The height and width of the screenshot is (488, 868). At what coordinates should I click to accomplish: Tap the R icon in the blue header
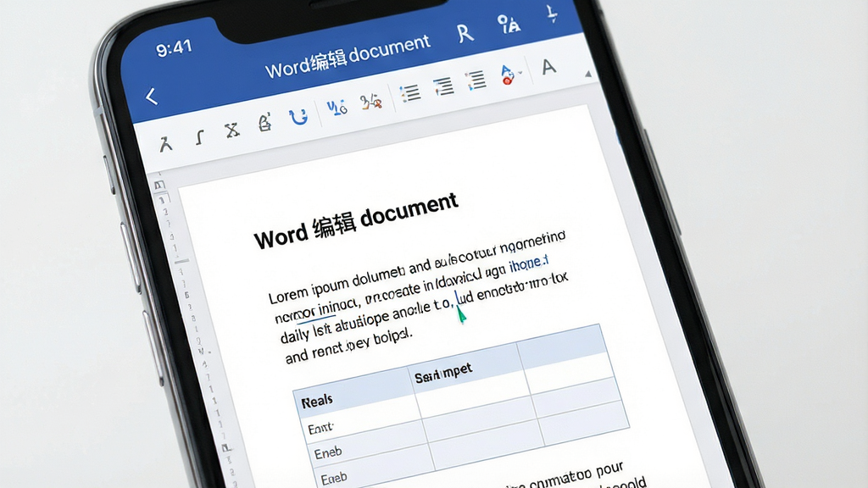tap(465, 33)
